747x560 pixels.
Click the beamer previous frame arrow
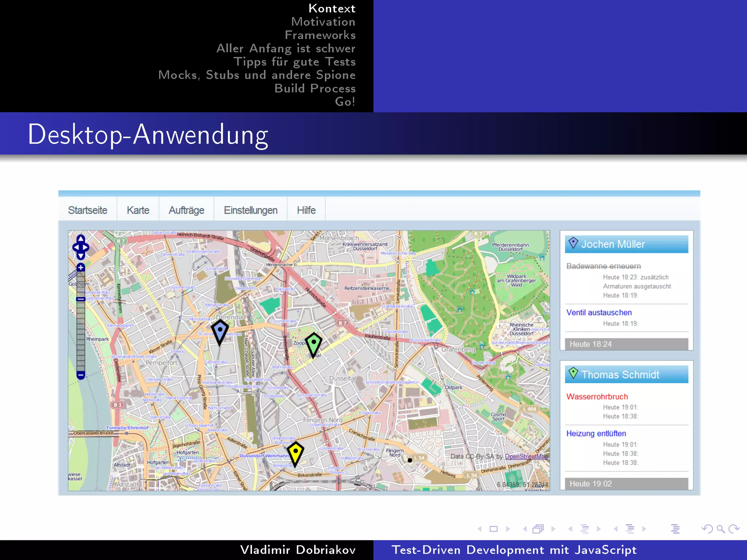pyautogui.click(x=525, y=529)
